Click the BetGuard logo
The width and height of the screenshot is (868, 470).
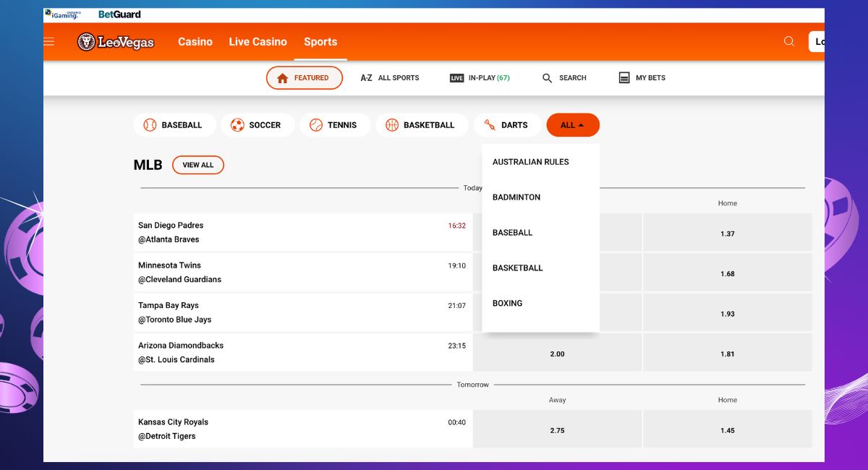click(119, 14)
